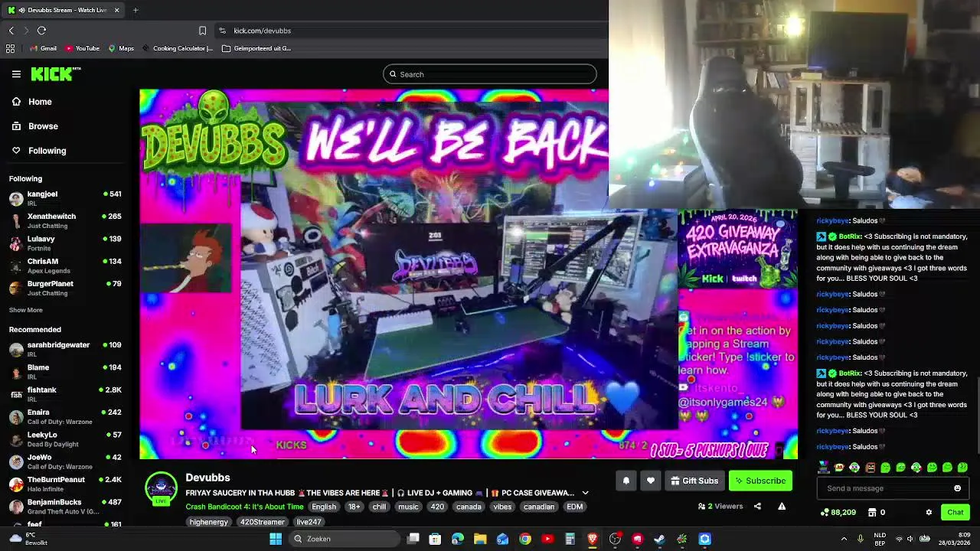Select the EDM tag
Image resolution: width=980 pixels, height=551 pixels.
pyautogui.click(x=575, y=507)
